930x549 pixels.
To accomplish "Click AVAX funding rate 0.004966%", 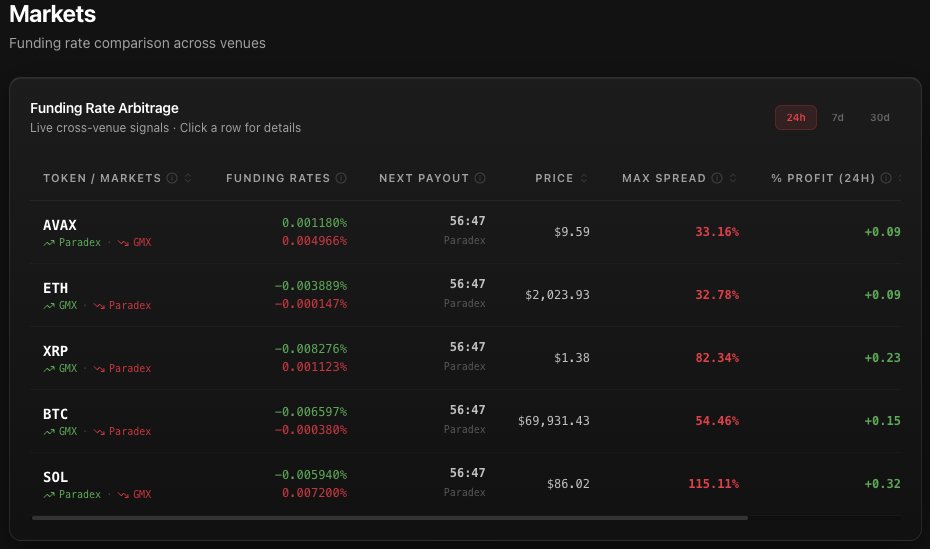I will pyautogui.click(x=314, y=241).
